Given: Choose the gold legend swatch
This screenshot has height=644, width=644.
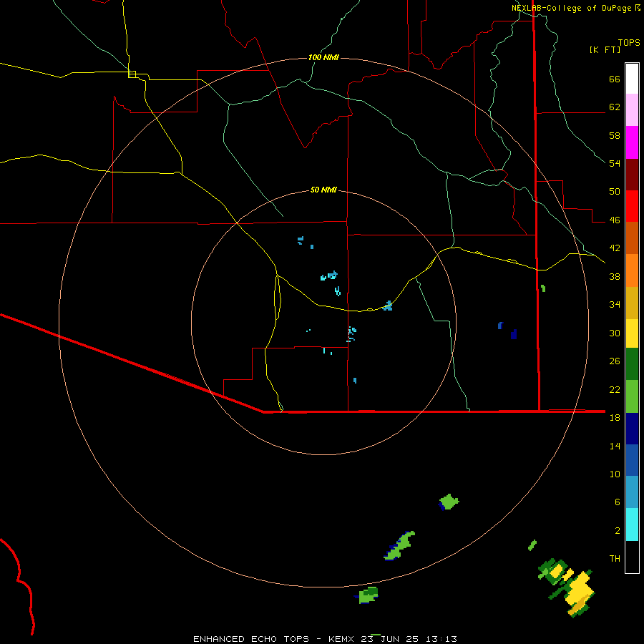Looking at the screenshot, I should 632,303.
